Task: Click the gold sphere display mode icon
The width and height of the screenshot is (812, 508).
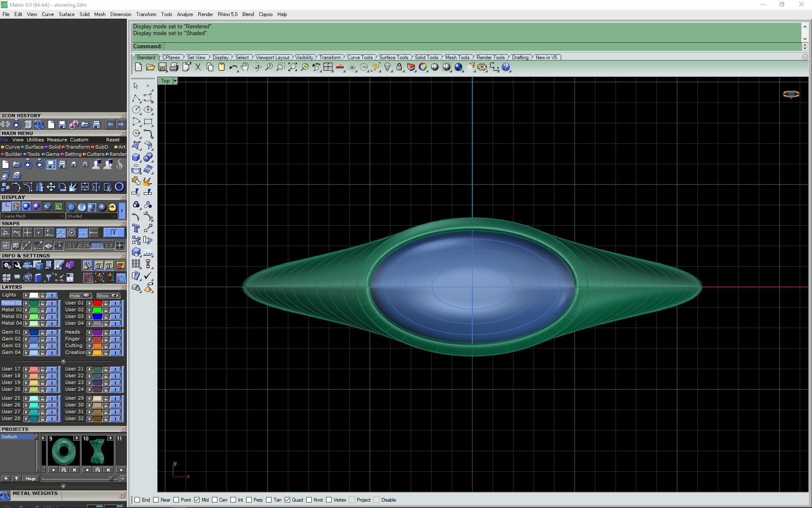Action: [x=112, y=207]
